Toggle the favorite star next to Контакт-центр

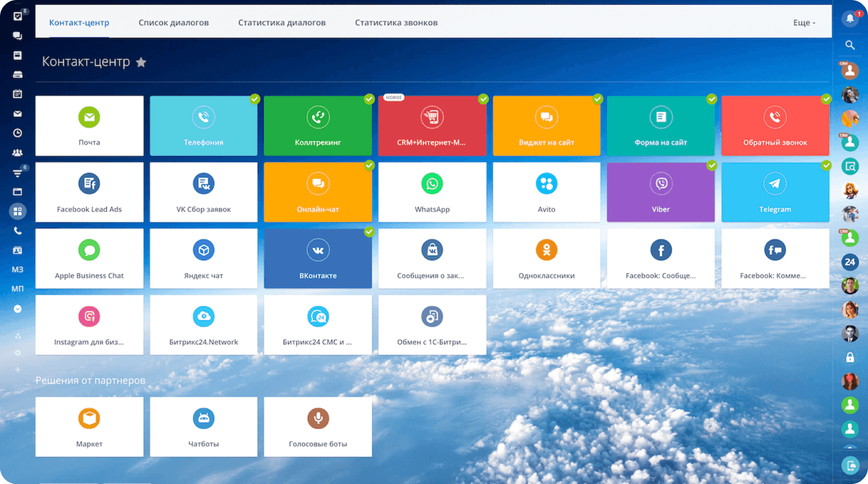click(x=141, y=62)
